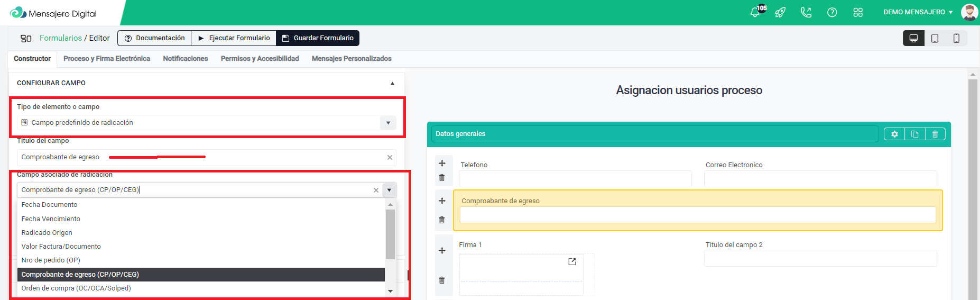The height and width of the screenshot is (300, 980).
Task: Click the Telefono input field
Action: pos(575,179)
